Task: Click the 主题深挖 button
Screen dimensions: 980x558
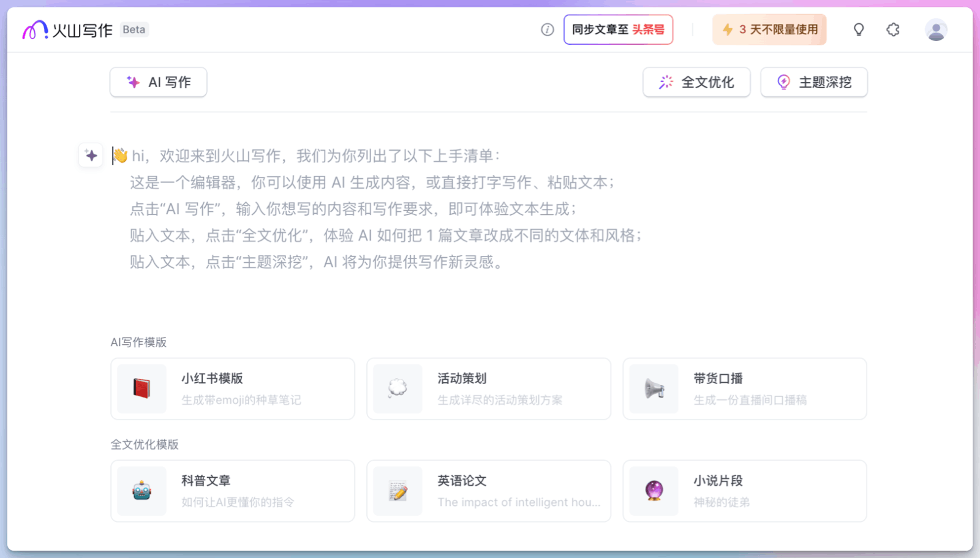Action: [814, 82]
